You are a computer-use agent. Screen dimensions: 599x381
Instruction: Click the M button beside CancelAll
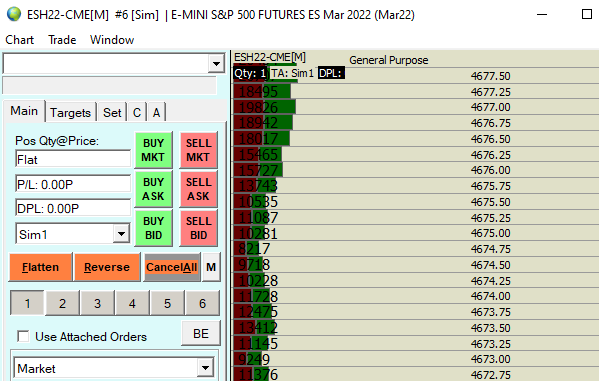tap(211, 267)
